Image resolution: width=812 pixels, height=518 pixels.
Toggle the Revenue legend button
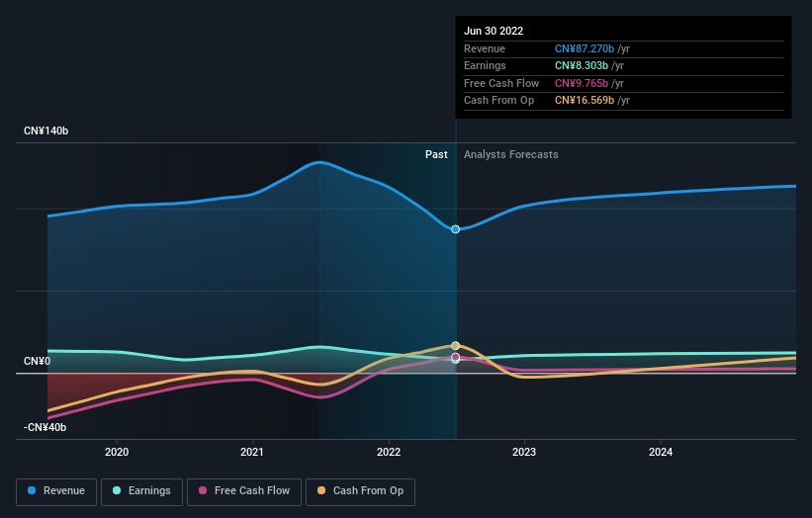[56, 491]
